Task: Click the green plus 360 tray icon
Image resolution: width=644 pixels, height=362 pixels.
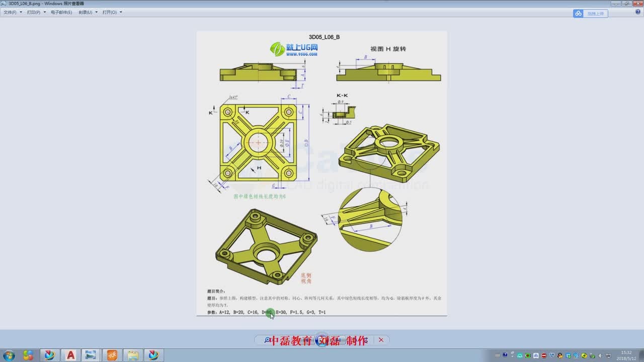Action: tap(584, 355)
